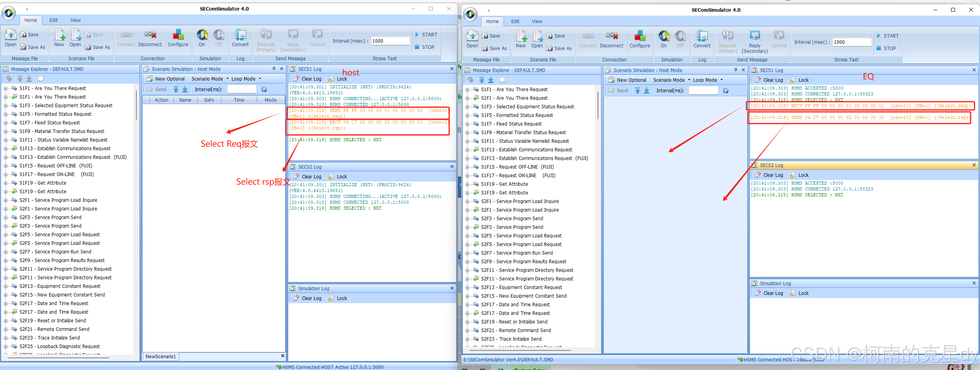This screenshot has width=980, height=370.
Task: Click STOP stress test in left window
Action: pos(425,47)
